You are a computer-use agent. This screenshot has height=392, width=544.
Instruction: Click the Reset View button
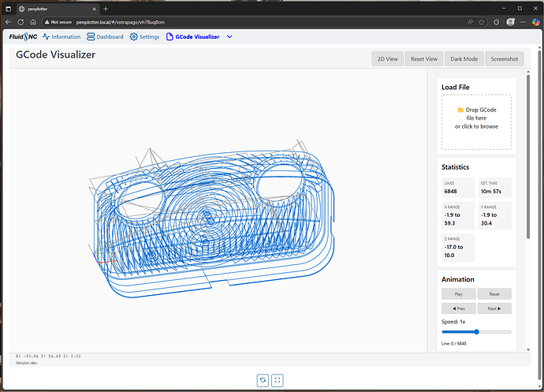pyautogui.click(x=424, y=59)
